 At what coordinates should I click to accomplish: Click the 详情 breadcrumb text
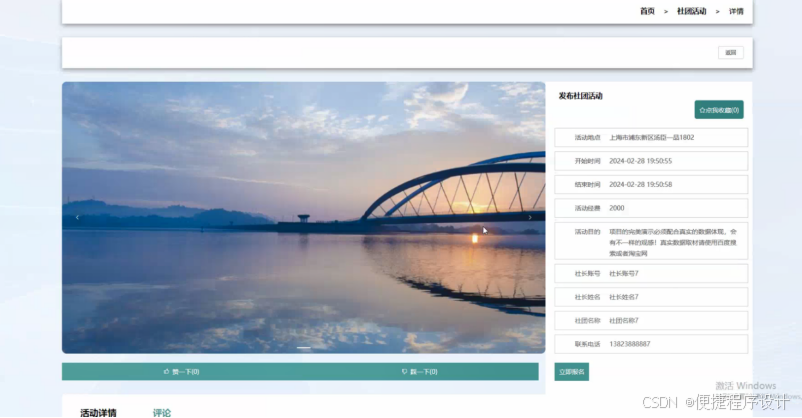coord(736,11)
